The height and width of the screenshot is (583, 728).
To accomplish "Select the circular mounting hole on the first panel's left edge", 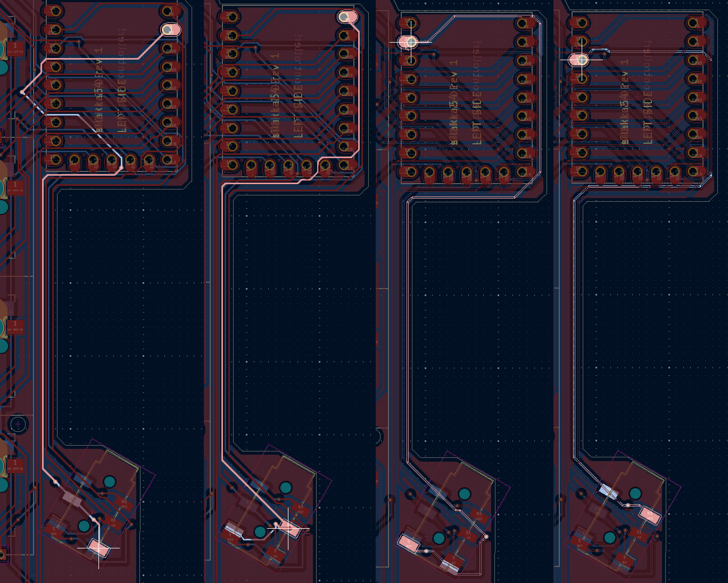I will pyautogui.click(x=18, y=424).
